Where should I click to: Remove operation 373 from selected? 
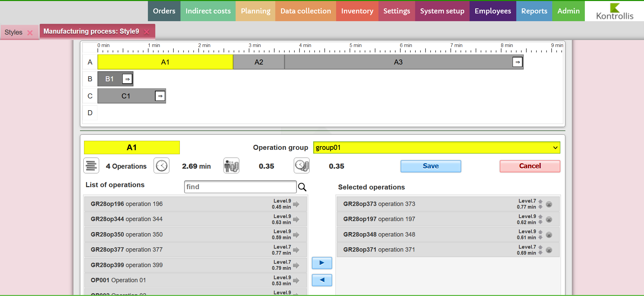[549, 204]
